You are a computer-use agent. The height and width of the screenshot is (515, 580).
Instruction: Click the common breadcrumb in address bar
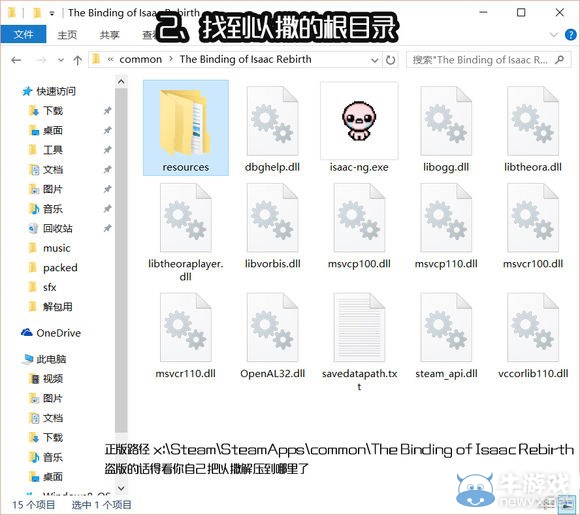(141, 59)
